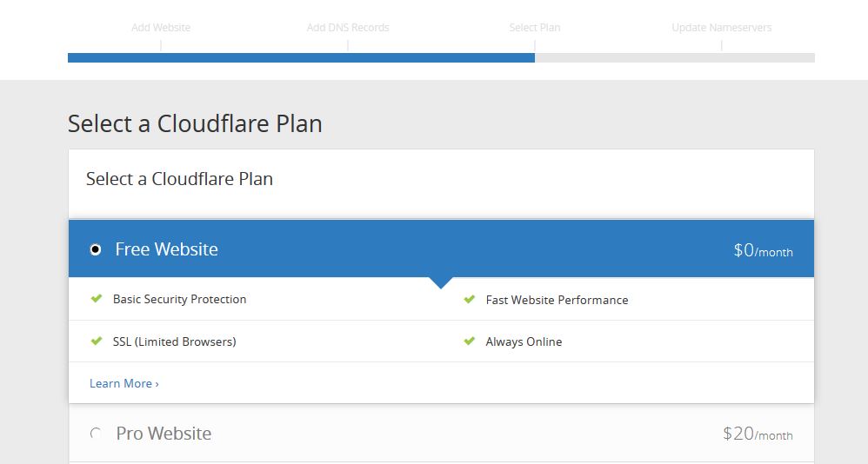Click the Basic Security Protection checkmark icon
868x464 pixels.
[x=97, y=299]
